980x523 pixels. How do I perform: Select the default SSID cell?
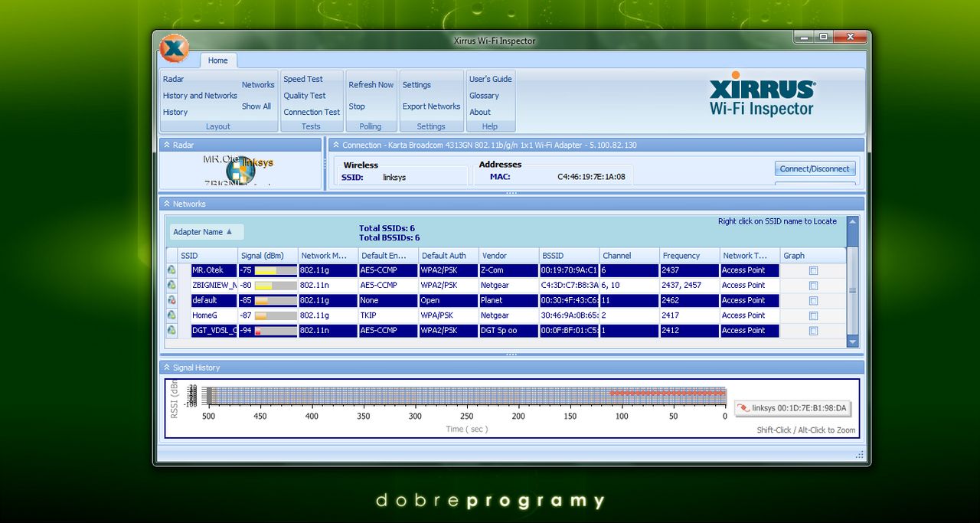click(214, 300)
